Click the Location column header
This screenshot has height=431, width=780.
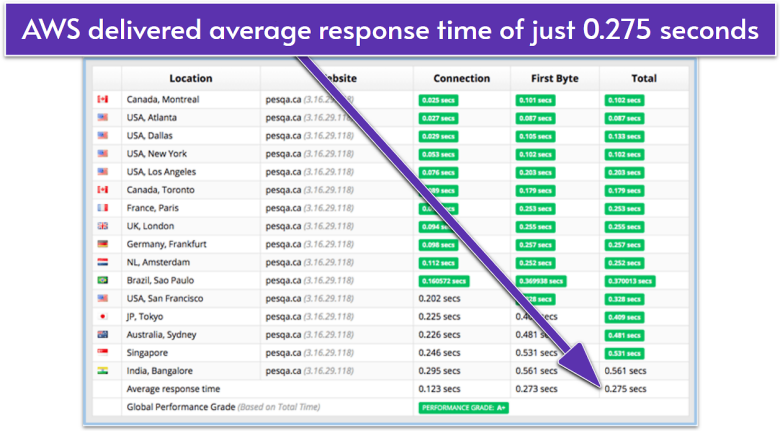pyautogui.click(x=191, y=78)
